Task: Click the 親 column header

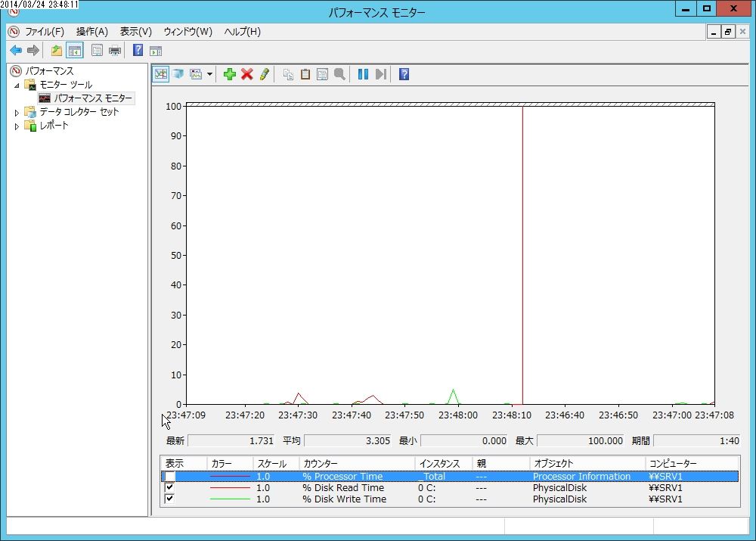Action: [x=501, y=463]
